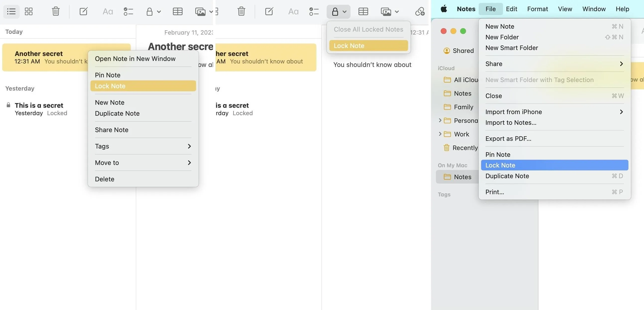The height and width of the screenshot is (310, 644).
Task: Open lock dropdown arrow in left window
Action: point(159,12)
